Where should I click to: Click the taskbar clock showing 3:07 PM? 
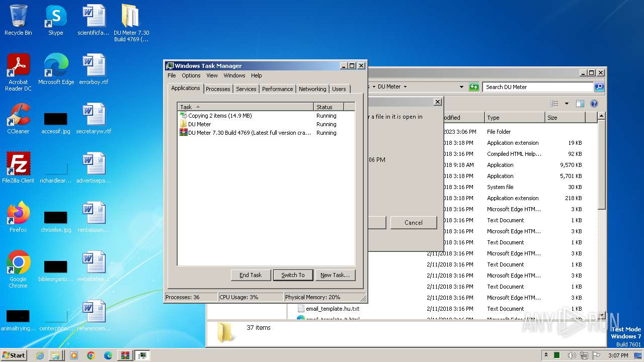(618, 355)
